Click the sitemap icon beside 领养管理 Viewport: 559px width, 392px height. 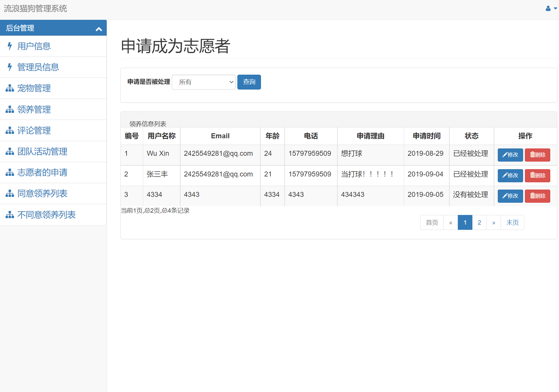10,109
